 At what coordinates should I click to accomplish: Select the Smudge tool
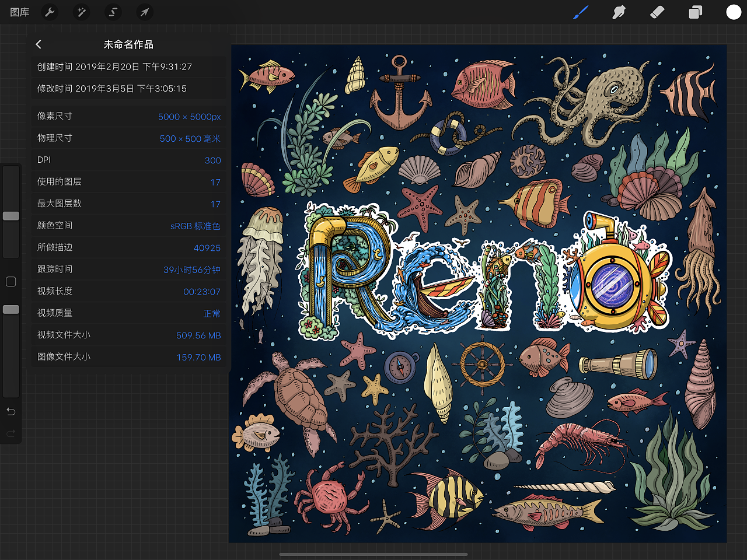point(619,12)
